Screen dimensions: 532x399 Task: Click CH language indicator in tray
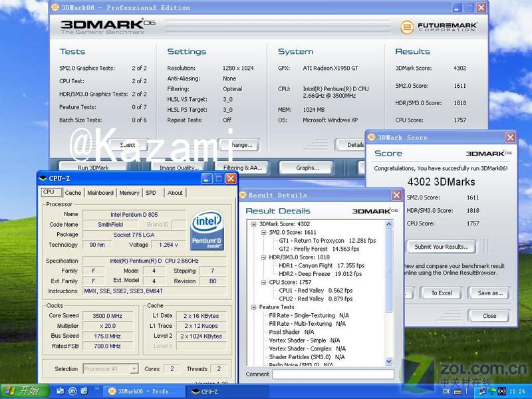pyautogui.click(x=446, y=392)
